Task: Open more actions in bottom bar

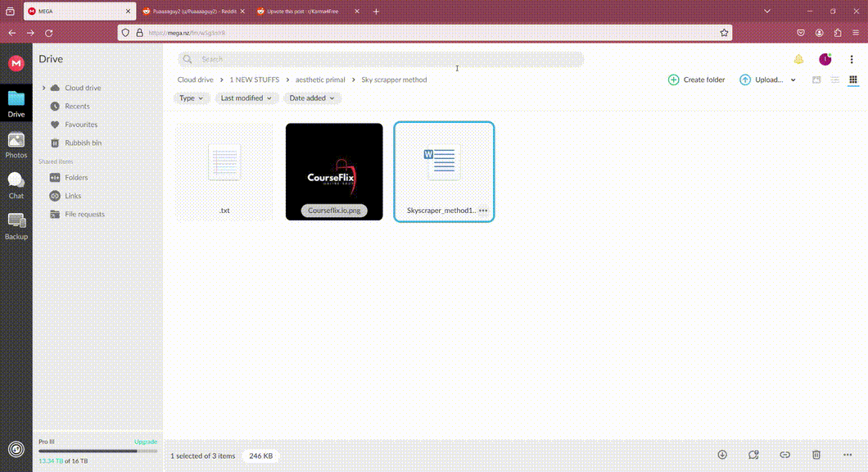Action: pos(848,455)
